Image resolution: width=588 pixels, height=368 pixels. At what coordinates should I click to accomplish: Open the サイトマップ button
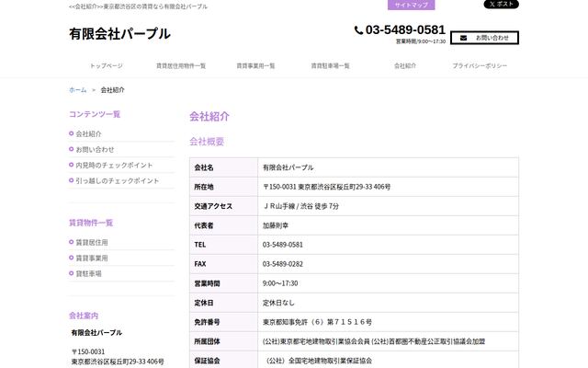tap(411, 5)
